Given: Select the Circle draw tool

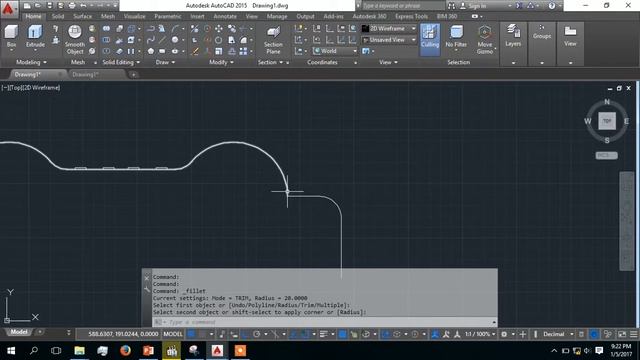Looking at the screenshot, I should tap(175, 40).
